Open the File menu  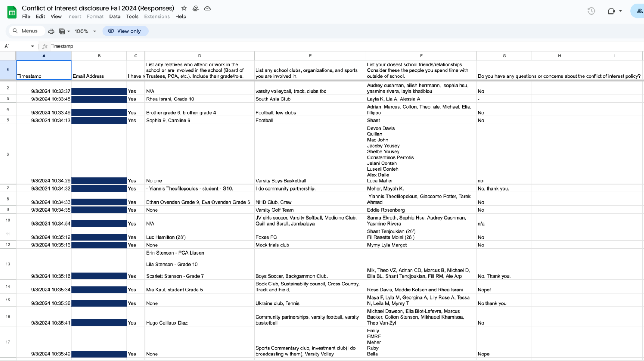pyautogui.click(x=26, y=16)
